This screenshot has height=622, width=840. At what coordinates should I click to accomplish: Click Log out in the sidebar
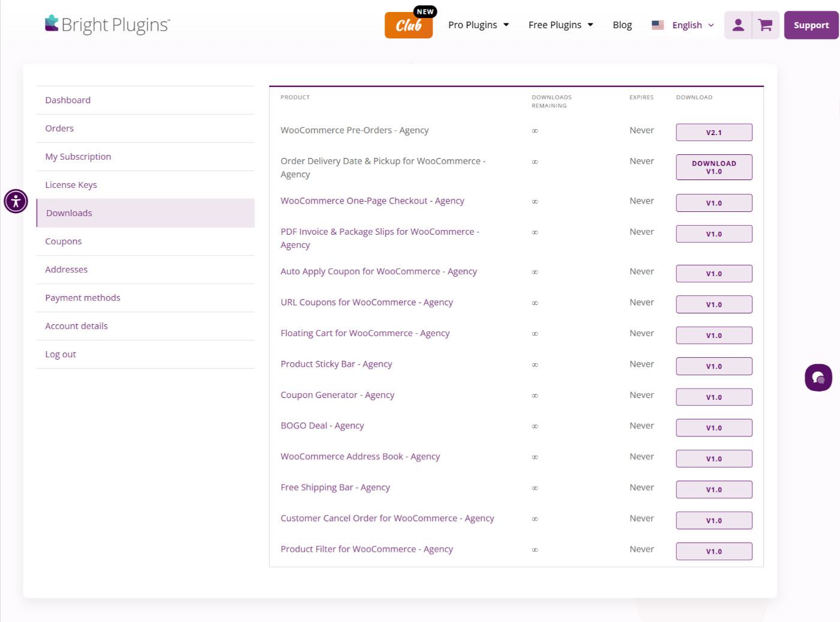(61, 354)
